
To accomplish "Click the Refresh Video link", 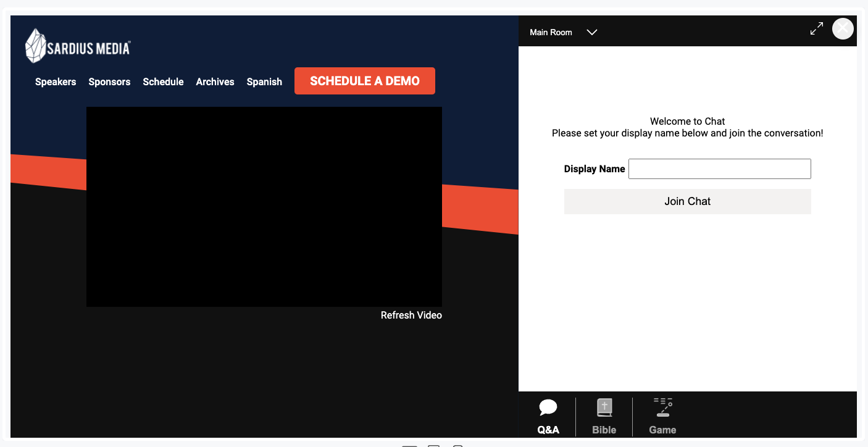I will tap(411, 315).
